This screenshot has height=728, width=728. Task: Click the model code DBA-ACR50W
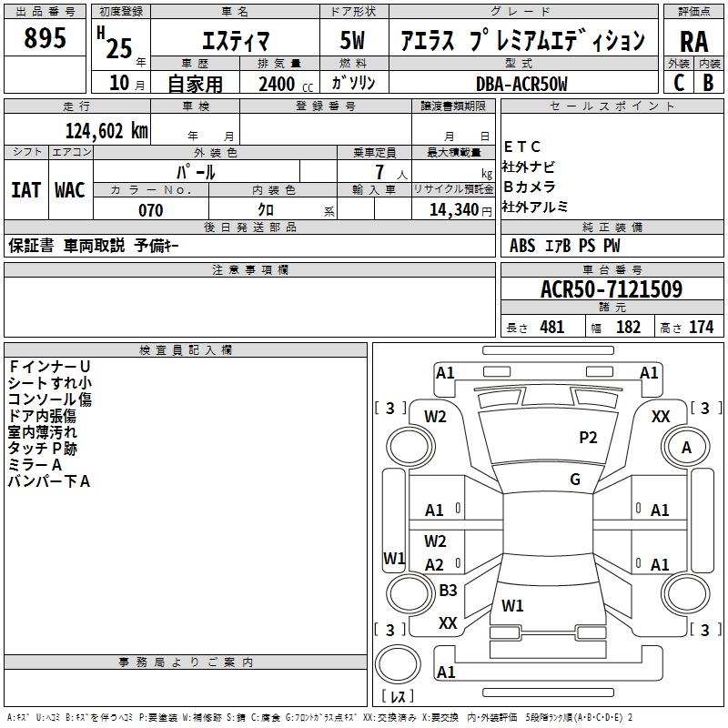[521, 84]
